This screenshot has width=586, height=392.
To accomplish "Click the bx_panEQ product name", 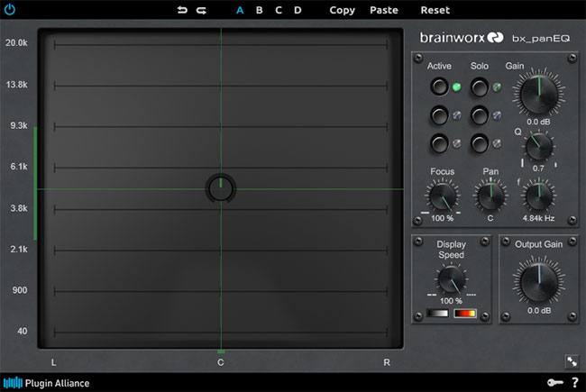I will (541, 38).
